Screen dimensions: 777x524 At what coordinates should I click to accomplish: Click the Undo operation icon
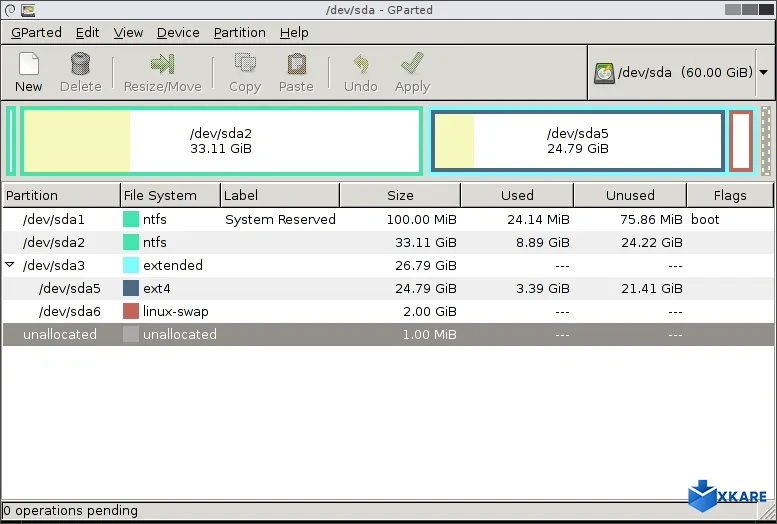click(x=360, y=65)
